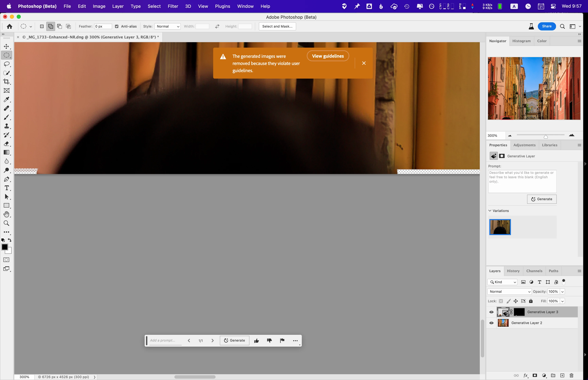Viewport: 588px width, 380px height.
Task: Open the Filter menu
Action: click(173, 6)
